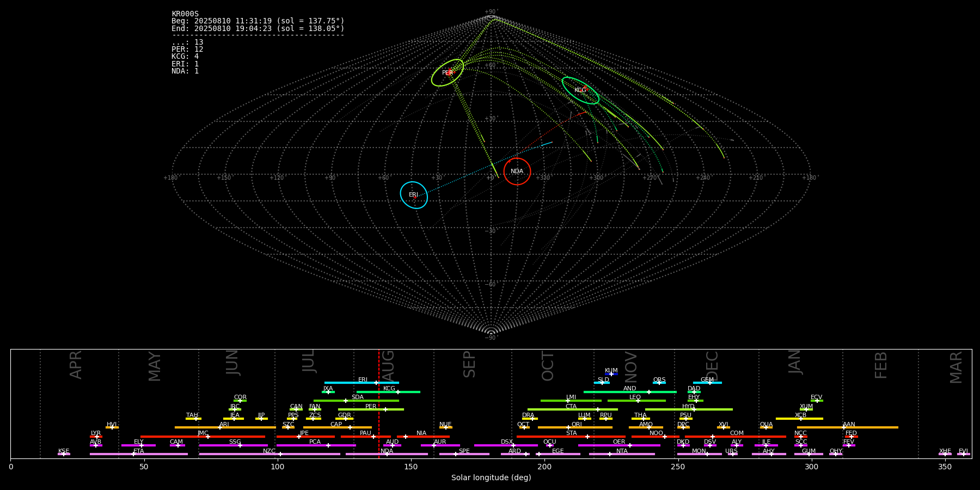Click the AND shower bar in the timeline
Screen dimensions: 980x490
pyautogui.click(x=630, y=391)
